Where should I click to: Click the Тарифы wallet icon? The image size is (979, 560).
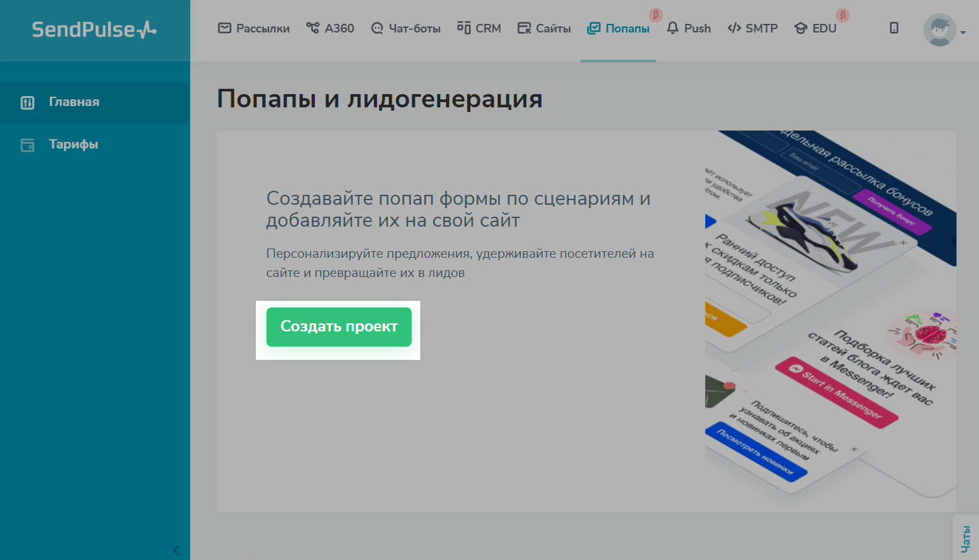[x=27, y=145]
